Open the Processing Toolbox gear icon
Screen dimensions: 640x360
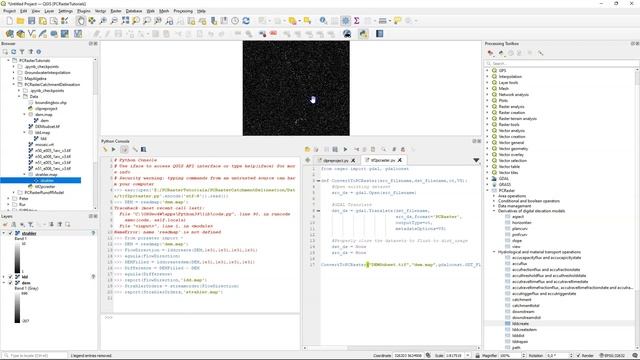pos(345,21)
